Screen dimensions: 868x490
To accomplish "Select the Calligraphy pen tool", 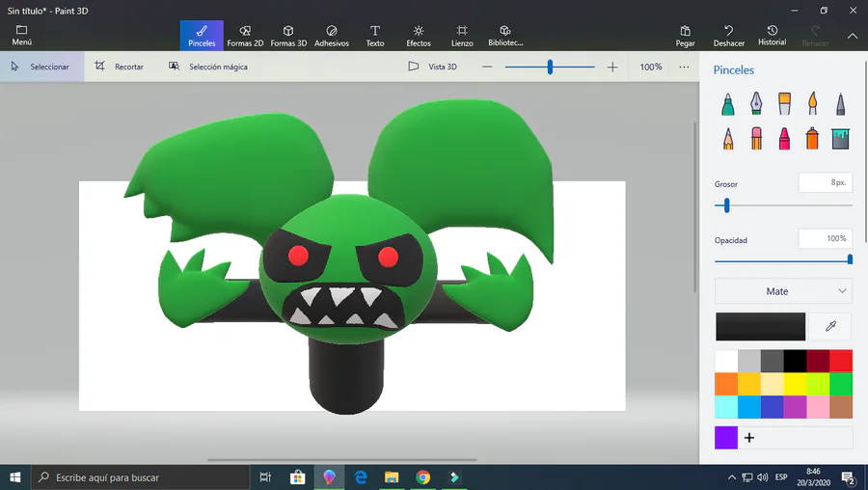I will 756,104.
